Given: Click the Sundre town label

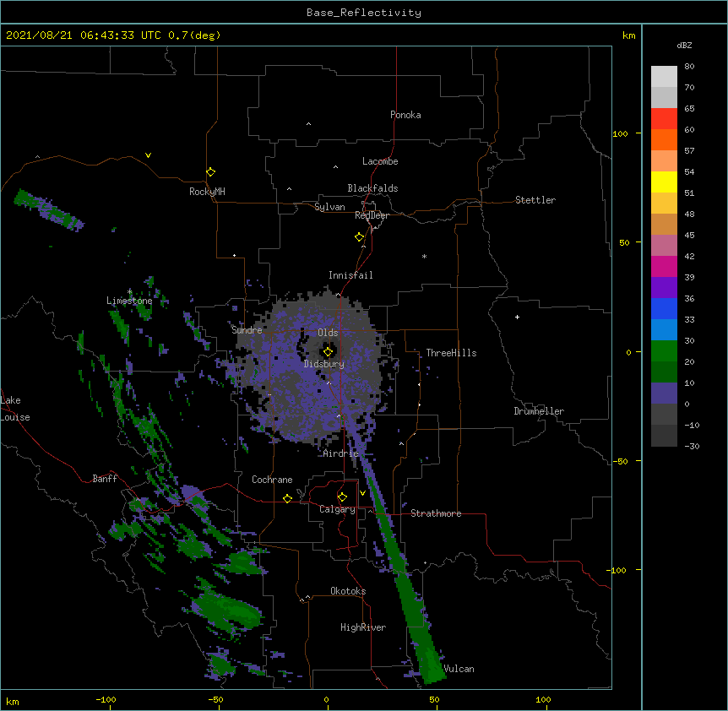Looking at the screenshot, I should 247,330.
